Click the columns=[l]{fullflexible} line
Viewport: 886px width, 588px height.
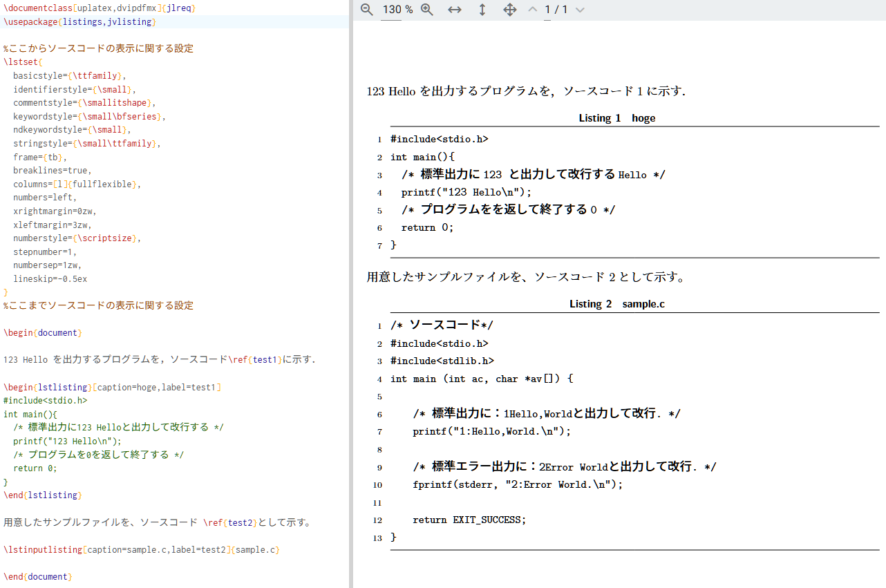click(77, 184)
